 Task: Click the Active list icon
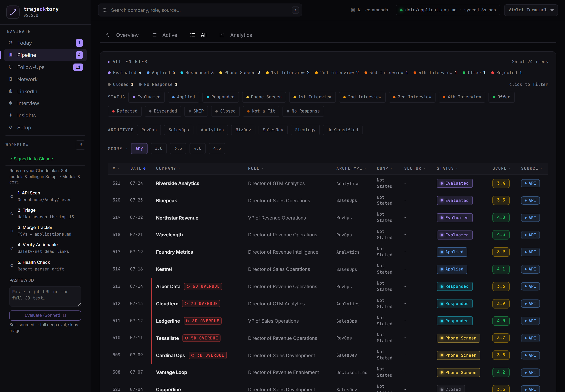pyautogui.click(x=154, y=35)
